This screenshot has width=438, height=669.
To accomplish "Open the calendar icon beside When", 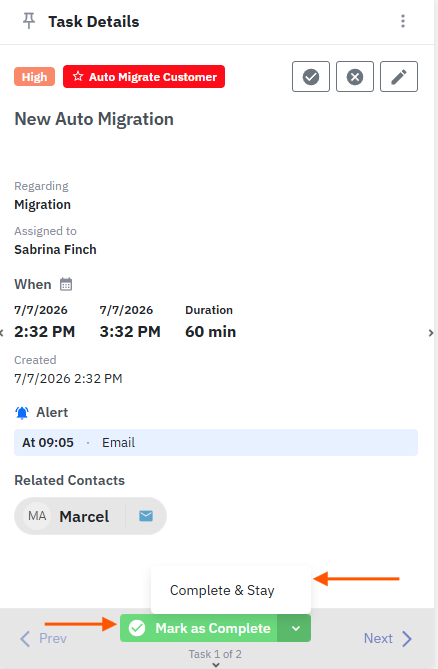I will [x=66, y=284].
